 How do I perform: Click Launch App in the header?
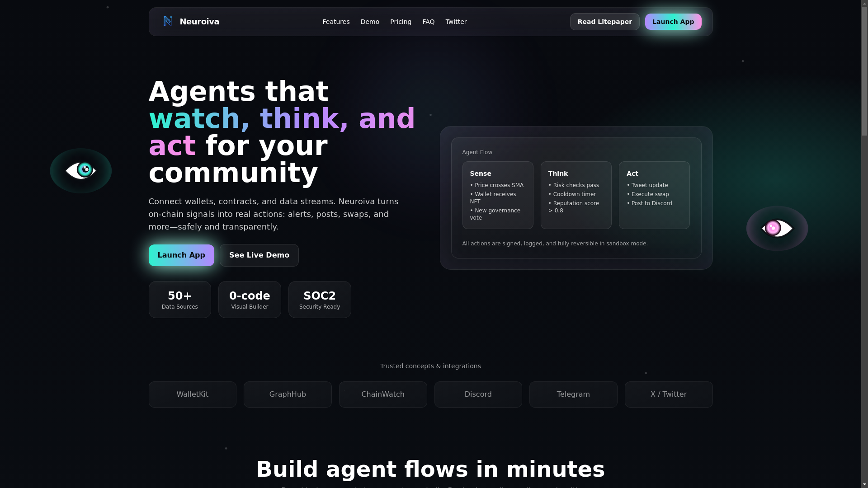tap(673, 22)
